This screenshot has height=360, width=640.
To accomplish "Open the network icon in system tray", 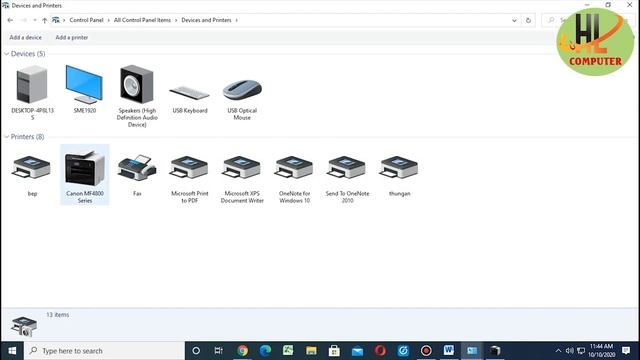I will pos(581,351).
